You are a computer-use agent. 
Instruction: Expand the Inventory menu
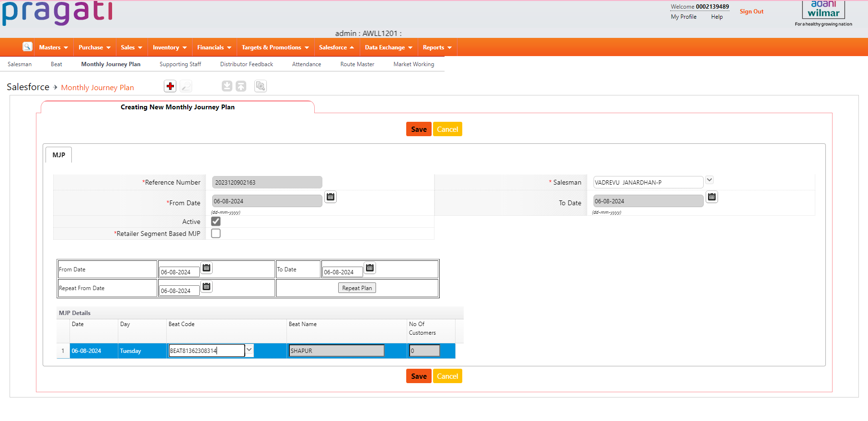click(170, 47)
